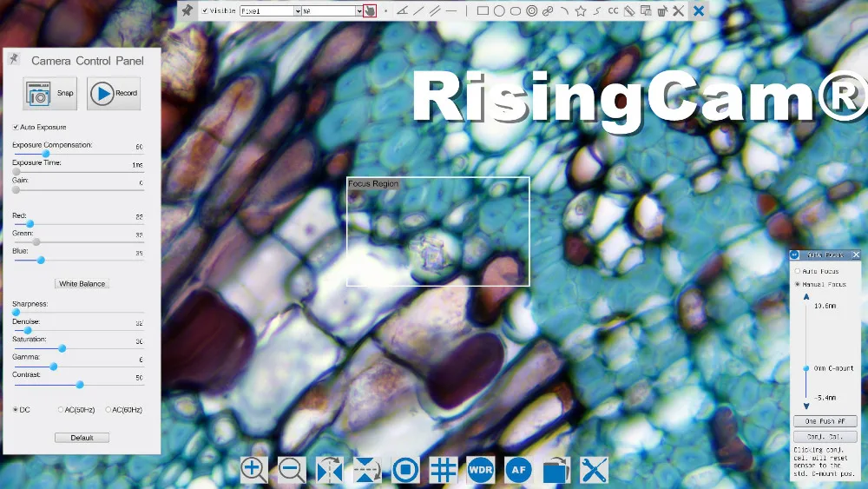This screenshot has width=868, height=489.
Task: Close the measurement toolbar with blue X
Action: (699, 10)
